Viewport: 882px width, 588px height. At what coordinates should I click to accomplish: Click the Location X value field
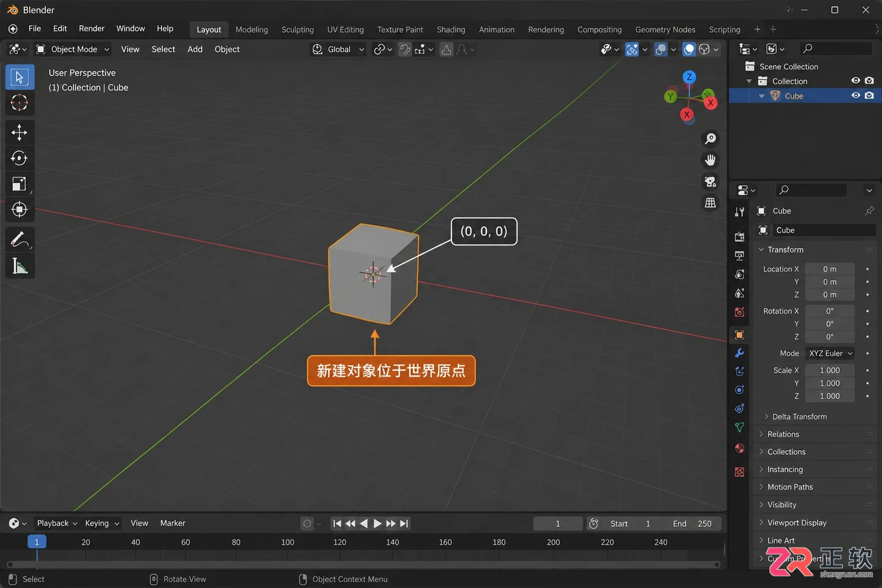pyautogui.click(x=829, y=269)
